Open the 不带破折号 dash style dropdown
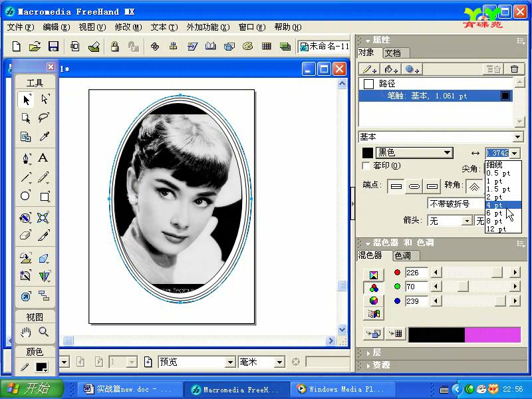 (457, 203)
